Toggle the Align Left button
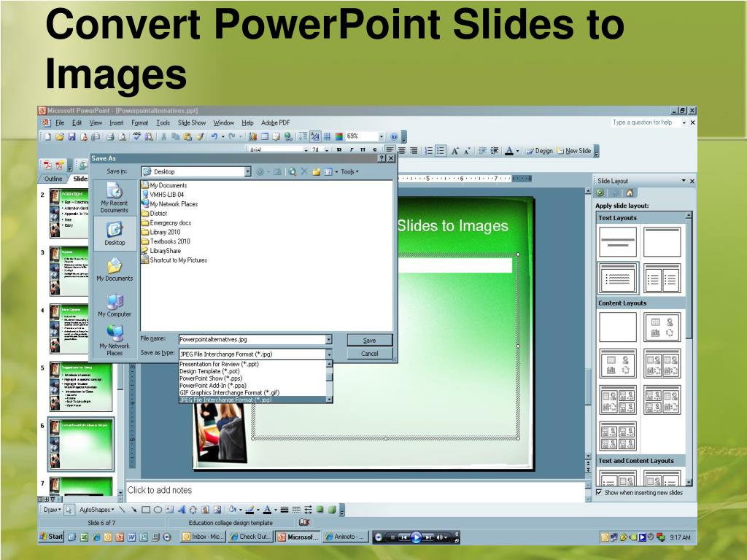The height and width of the screenshot is (560, 747). point(390,149)
